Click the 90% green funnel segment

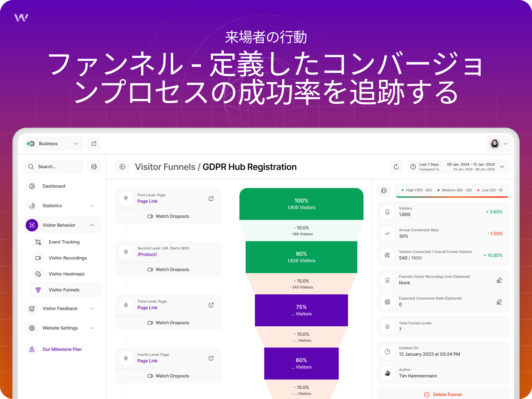301,257
